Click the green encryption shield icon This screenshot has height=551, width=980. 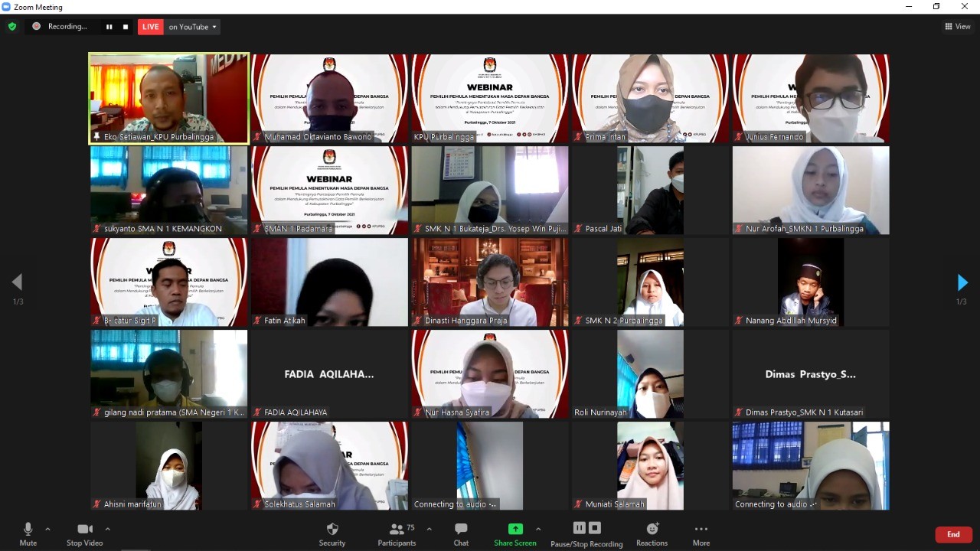click(11, 27)
